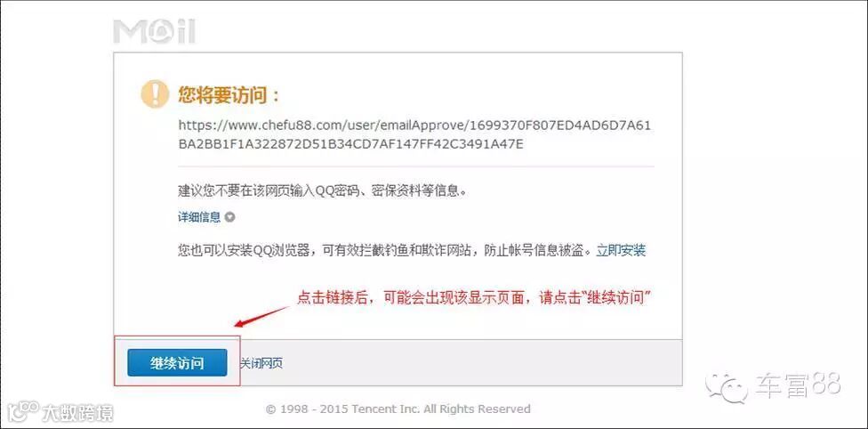Choose the 关闭网页 link
Image resolution: width=868 pixels, height=429 pixels.
point(261,364)
